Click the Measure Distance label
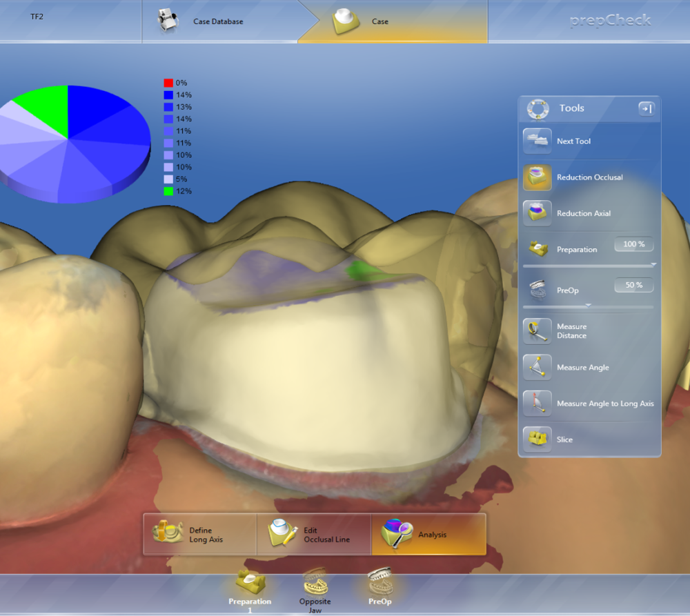Viewport: 690px width, 616px height. coord(571,331)
